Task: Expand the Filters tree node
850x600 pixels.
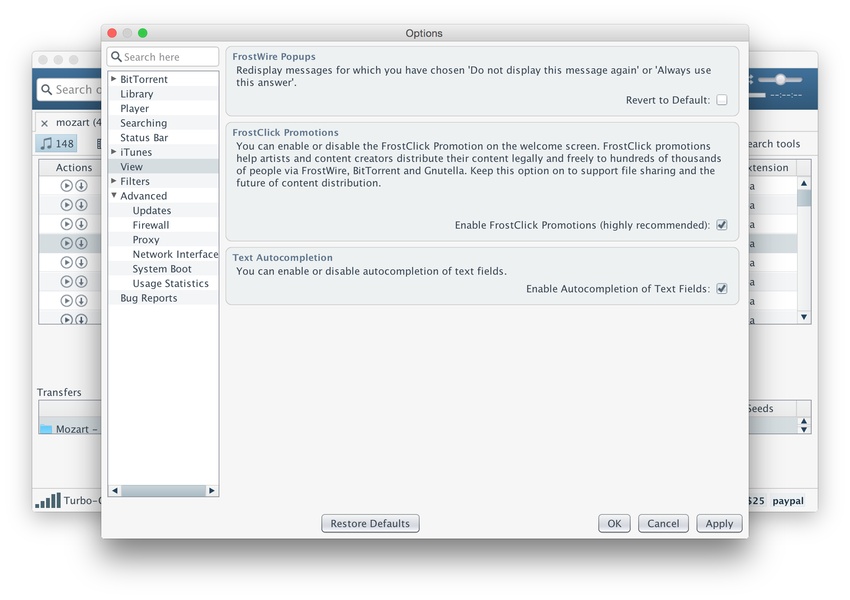Action: (114, 181)
